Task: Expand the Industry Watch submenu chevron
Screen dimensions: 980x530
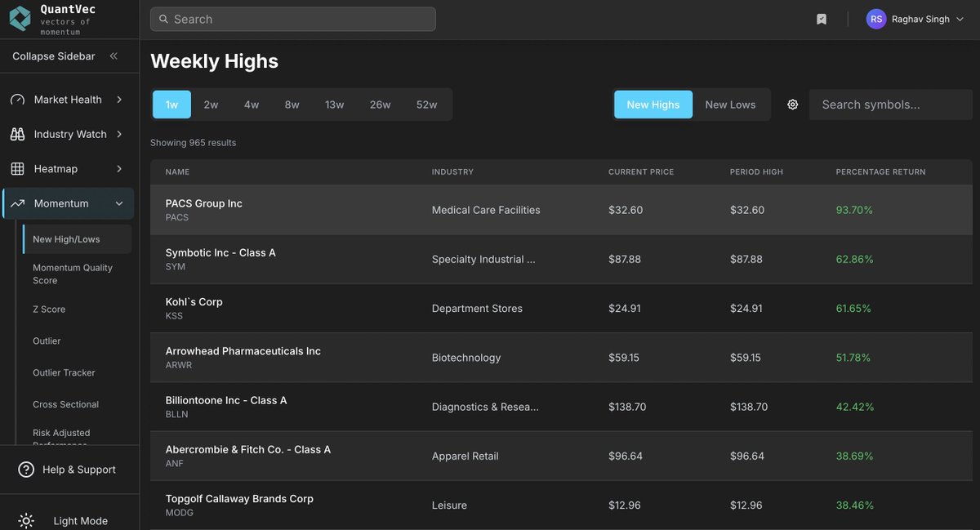Action: [119, 134]
